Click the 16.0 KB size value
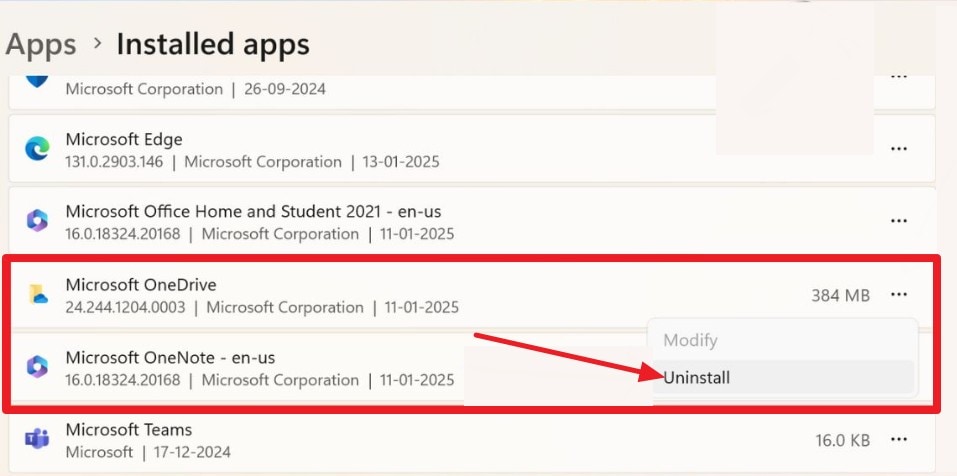957x476 pixels. pyautogui.click(x=842, y=440)
